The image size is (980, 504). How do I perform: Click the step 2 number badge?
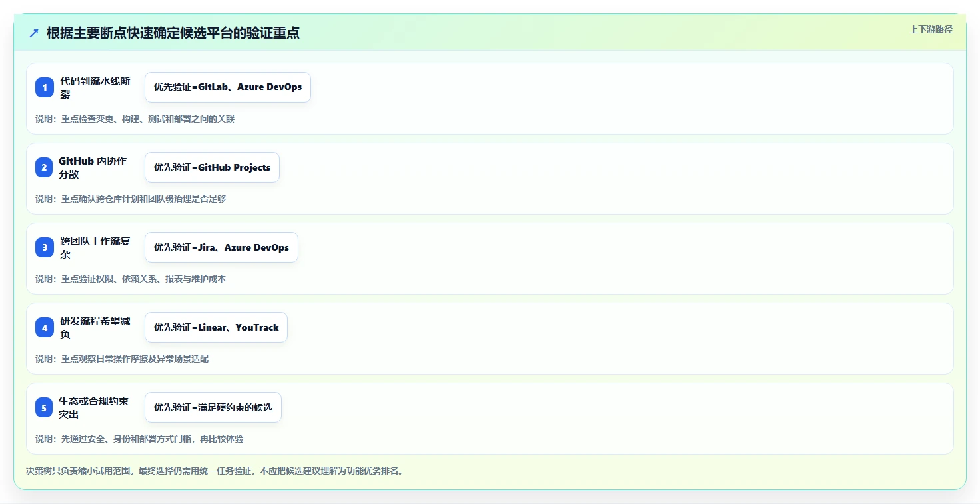[x=45, y=167]
